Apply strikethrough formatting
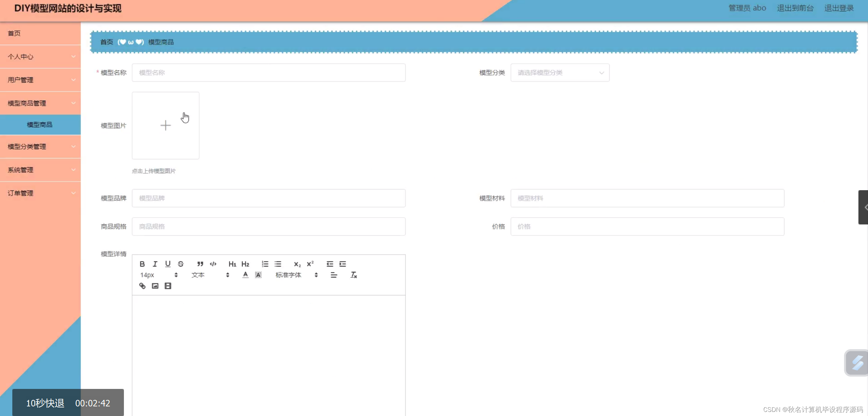Screen dimensions: 868x416 (181, 264)
